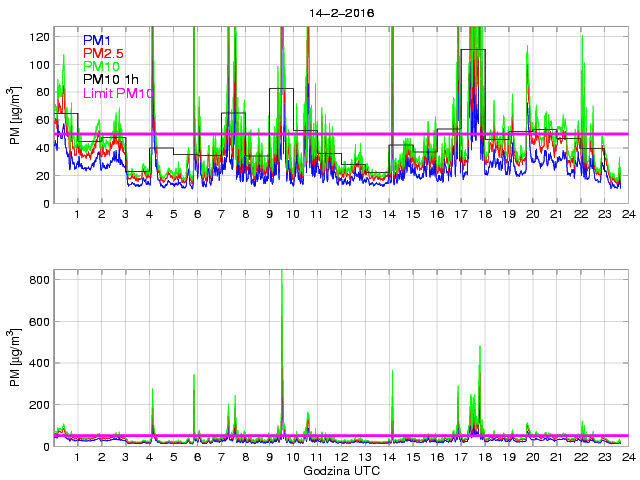
Task: Click the 400 tick on the bottom y-axis
Action: pyautogui.click(x=38, y=363)
